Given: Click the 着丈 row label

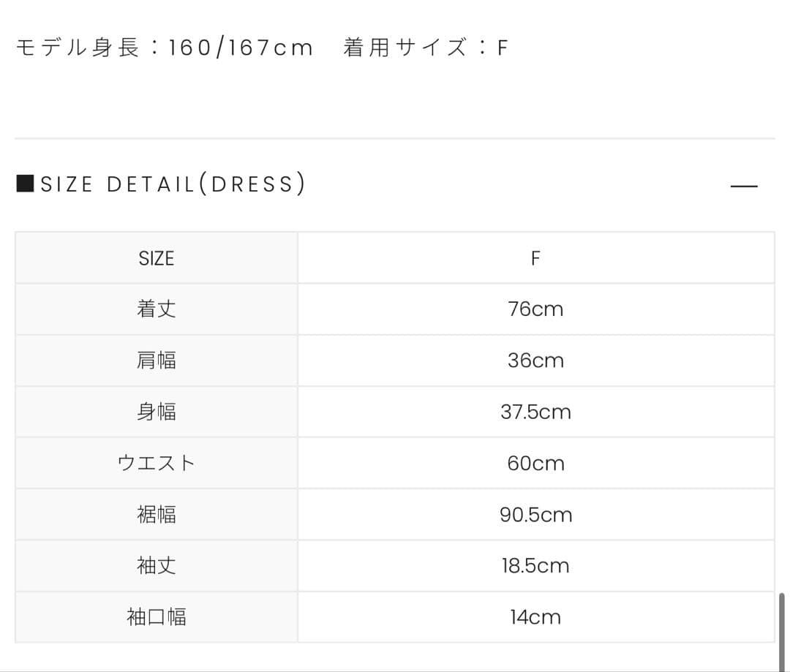Looking at the screenshot, I should tap(157, 309).
